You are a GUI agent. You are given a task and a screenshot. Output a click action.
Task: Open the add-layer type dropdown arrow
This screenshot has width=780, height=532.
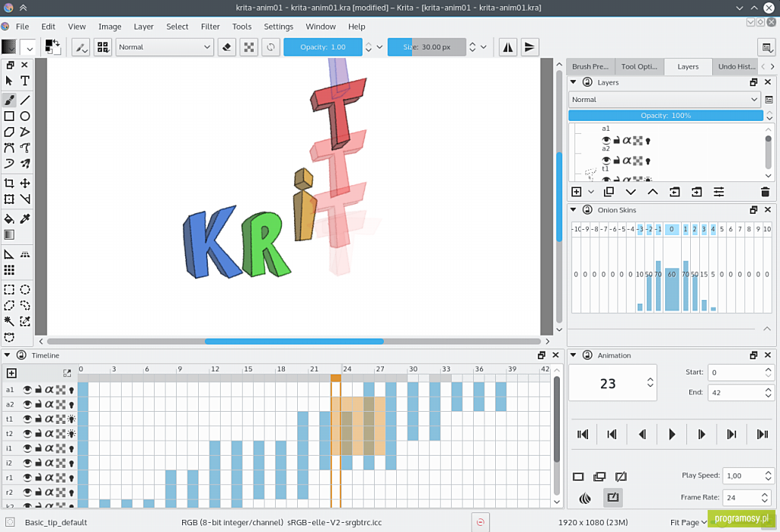591,192
